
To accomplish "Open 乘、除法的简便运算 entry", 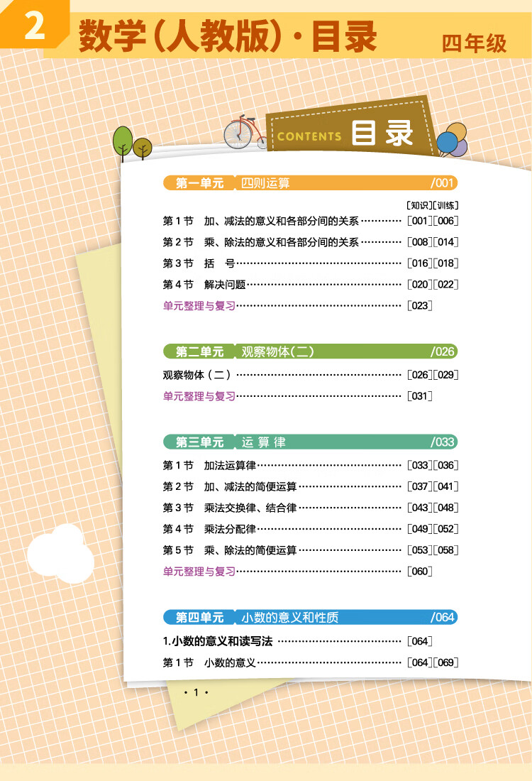I will click(x=250, y=550).
